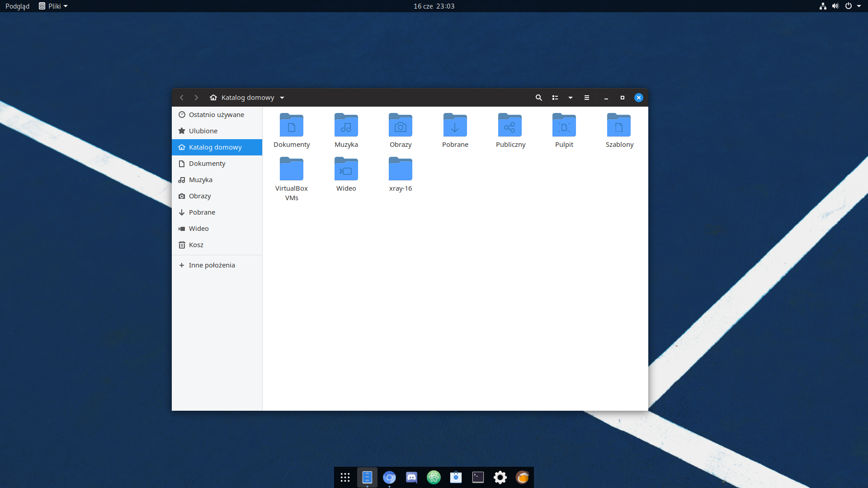Close the Files window
868x488 pixels.
coord(639,98)
